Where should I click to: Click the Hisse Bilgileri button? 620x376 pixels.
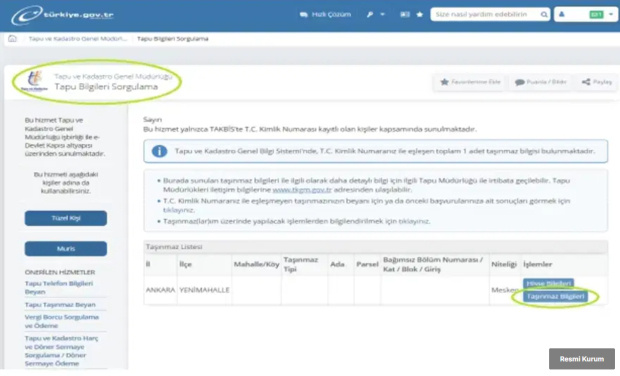pos(548,283)
